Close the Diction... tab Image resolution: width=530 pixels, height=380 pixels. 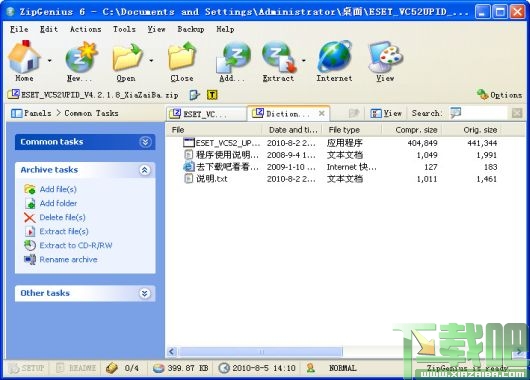(x=322, y=114)
